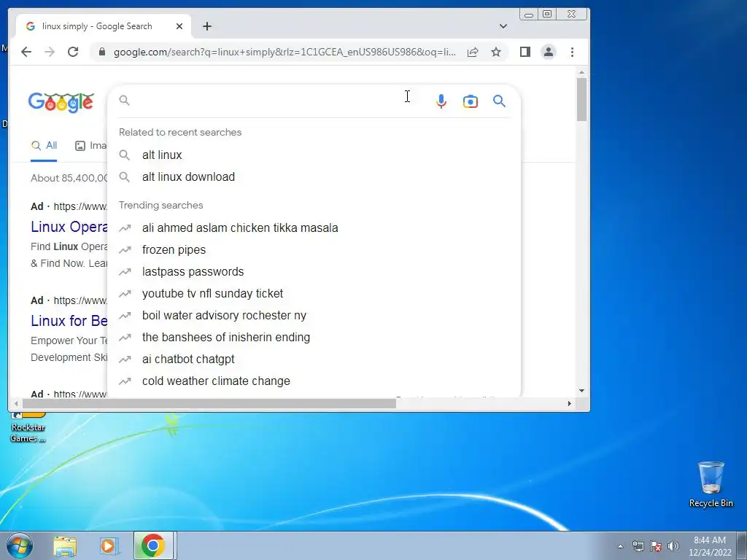Open the clock showing 8:44 AM
This screenshot has width=747, height=560.
pyautogui.click(x=710, y=546)
